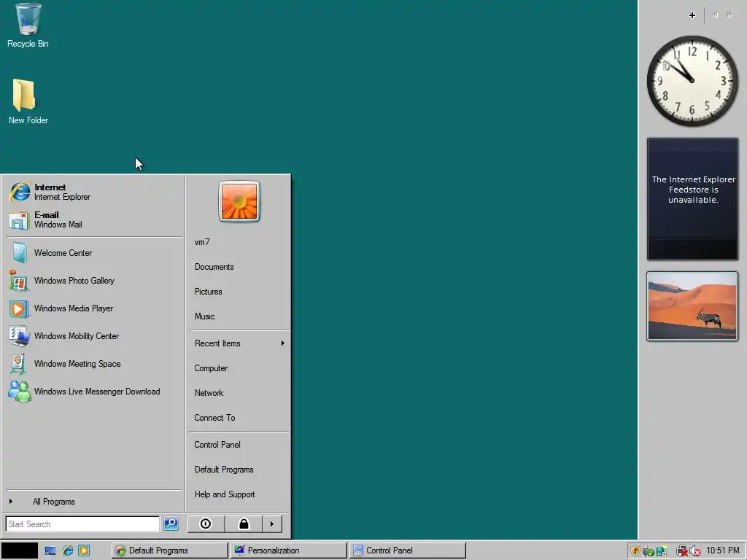Choose Connect To option
Image resolution: width=747 pixels, height=560 pixels.
[x=239, y=418]
